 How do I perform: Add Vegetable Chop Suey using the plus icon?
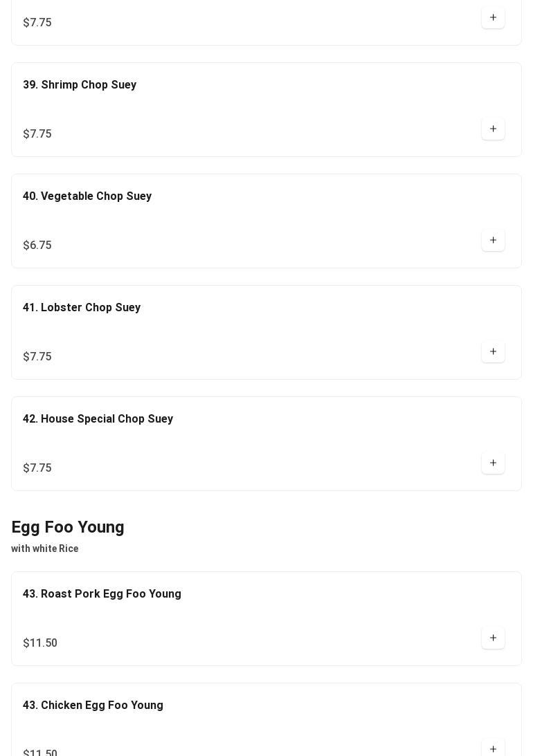(x=493, y=240)
